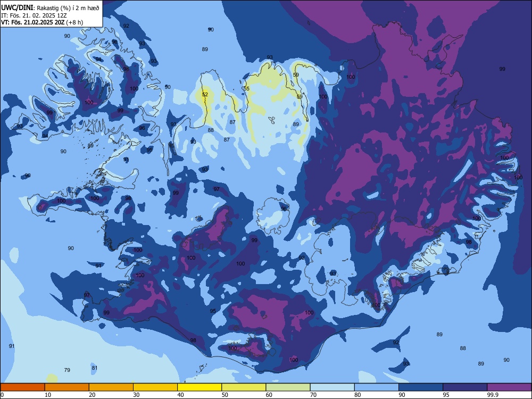532x399 pixels.
Task: Click the legend tick label 10
Action: [48, 395]
